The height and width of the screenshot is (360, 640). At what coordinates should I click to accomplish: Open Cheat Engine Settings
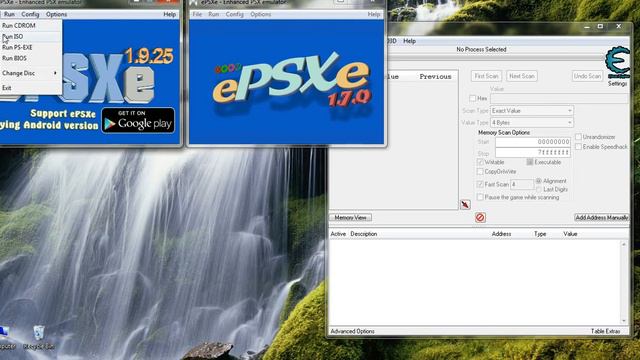tap(618, 83)
